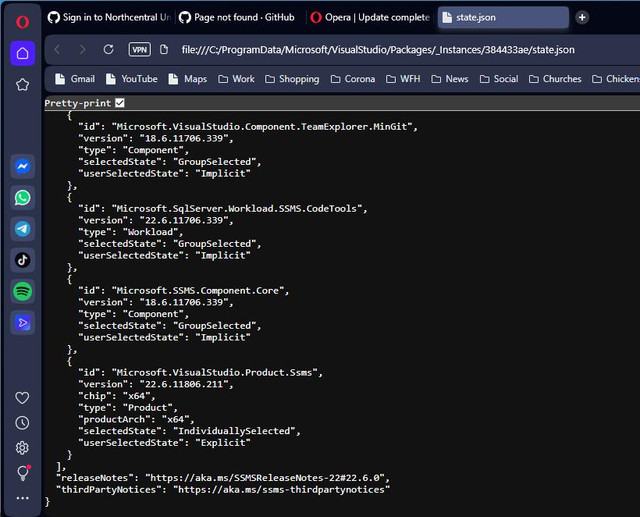Click the version value "22.6.11806.211"

[x=184, y=384]
